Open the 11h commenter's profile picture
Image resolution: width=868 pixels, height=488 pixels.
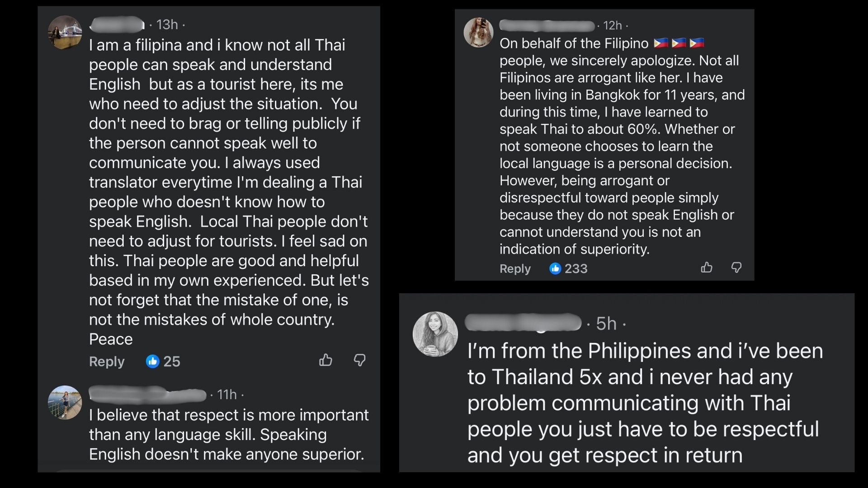[x=65, y=402]
